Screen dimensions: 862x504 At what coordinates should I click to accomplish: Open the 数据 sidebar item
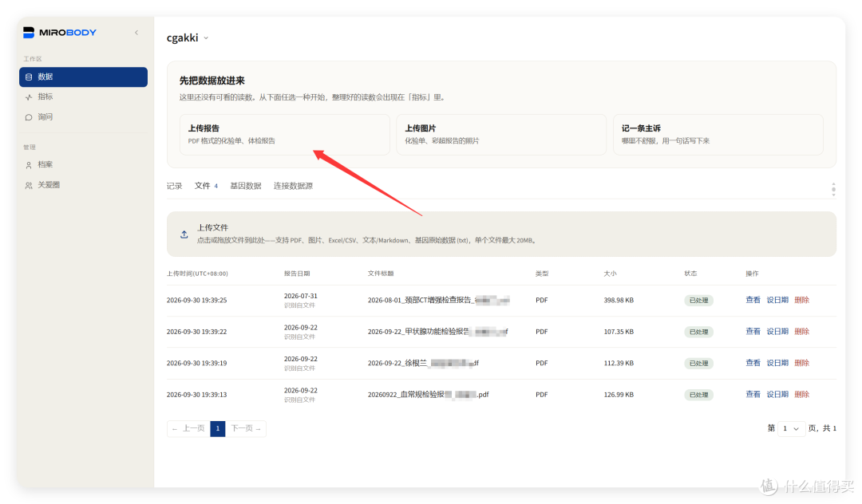pyautogui.click(x=84, y=77)
